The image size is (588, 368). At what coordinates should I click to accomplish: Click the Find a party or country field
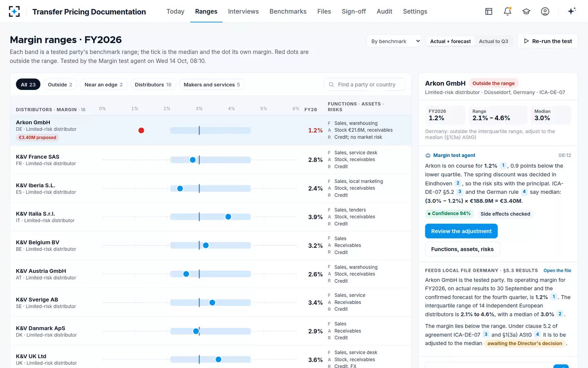(x=365, y=85)
